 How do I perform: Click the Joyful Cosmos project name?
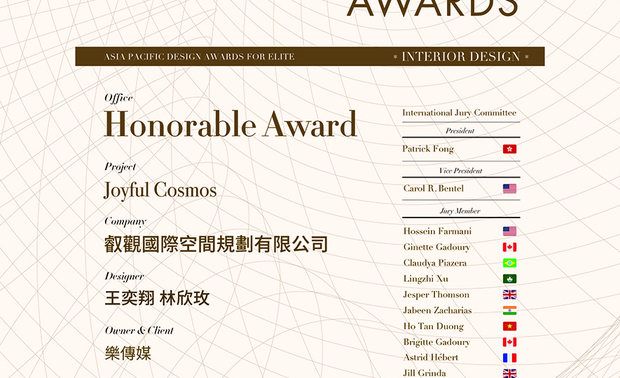point(160,190)
